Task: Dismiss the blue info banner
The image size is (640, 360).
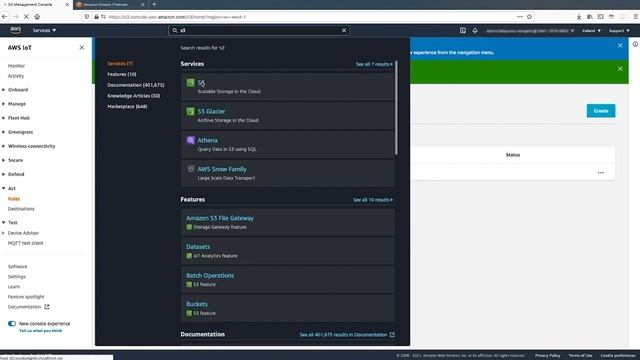Action: [x=620, y=46]
